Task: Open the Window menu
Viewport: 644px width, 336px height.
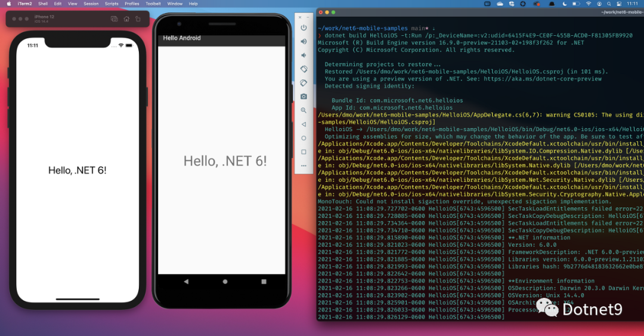Action: [175, 4]
